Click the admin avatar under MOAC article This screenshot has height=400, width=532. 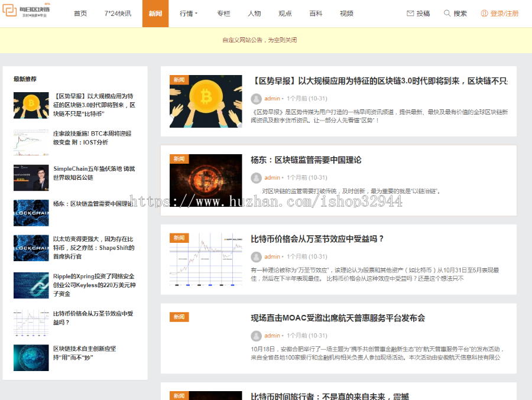(x=256, y=336)
